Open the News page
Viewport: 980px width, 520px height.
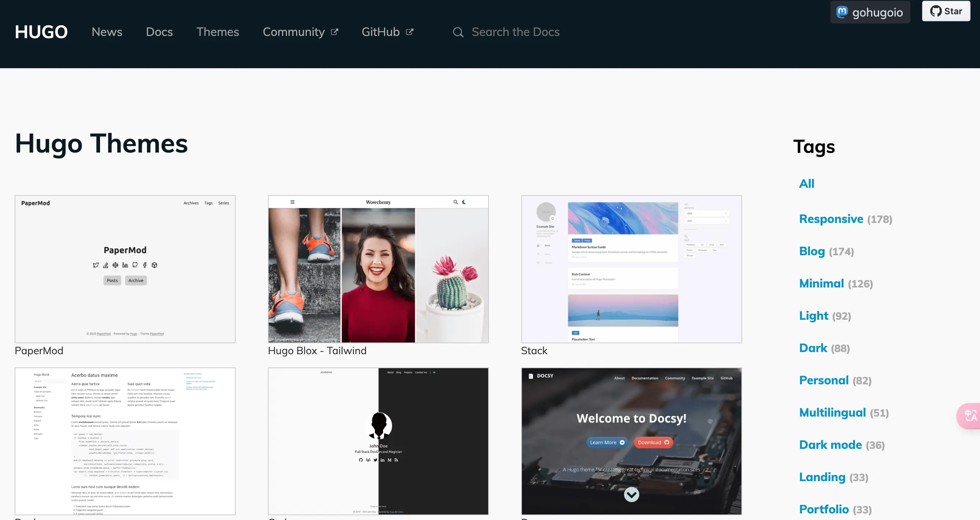pos(107,32)
